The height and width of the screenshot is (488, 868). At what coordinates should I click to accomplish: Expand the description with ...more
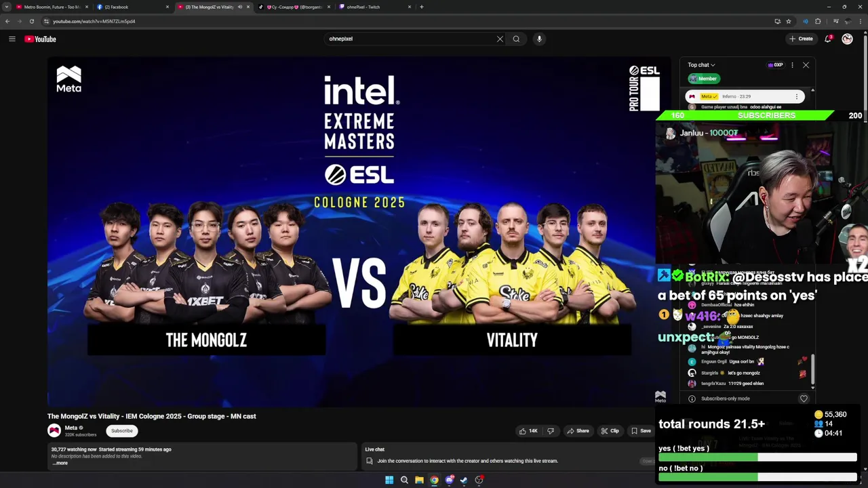click(60, 463)
